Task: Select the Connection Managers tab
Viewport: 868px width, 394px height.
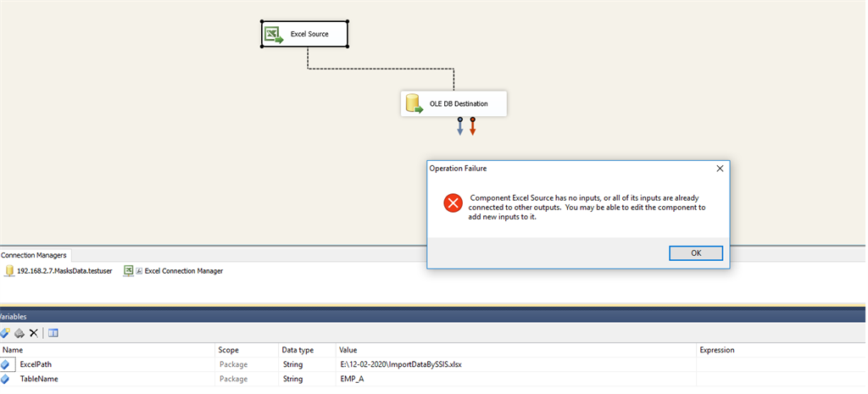Action: (34, 255)
